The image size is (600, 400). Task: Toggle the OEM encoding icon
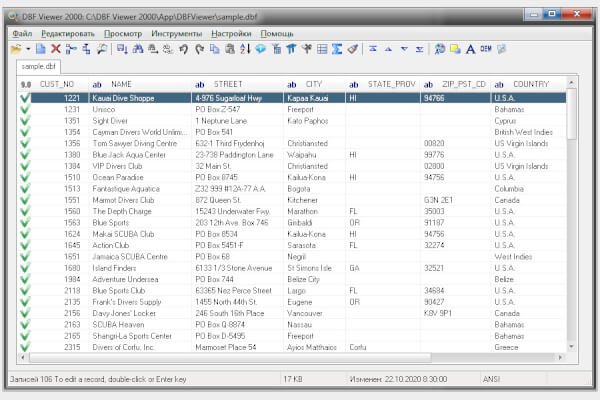click(486, 49)
